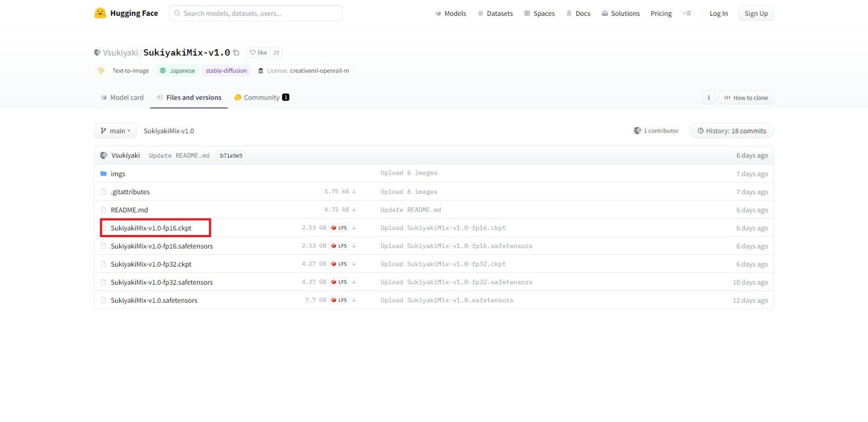Click the Text-to-Image task icon
Image resolution: width=868 pixels, height=422 pixels.
[101, 71]
